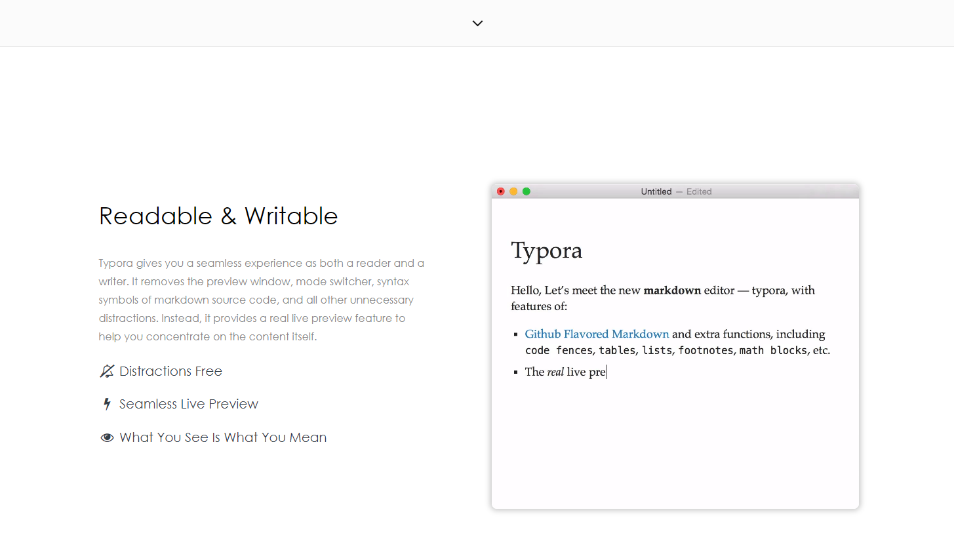Select What You See Is What You Mean
954x560 pixels.
point(223,437)
